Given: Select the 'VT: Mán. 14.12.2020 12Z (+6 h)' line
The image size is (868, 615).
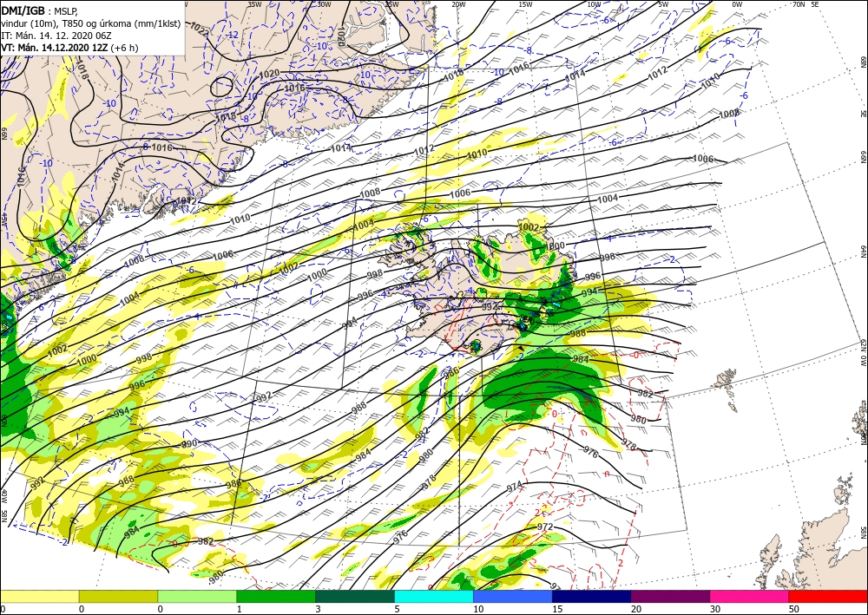Looking at the screenshot, I should (69, 48).
